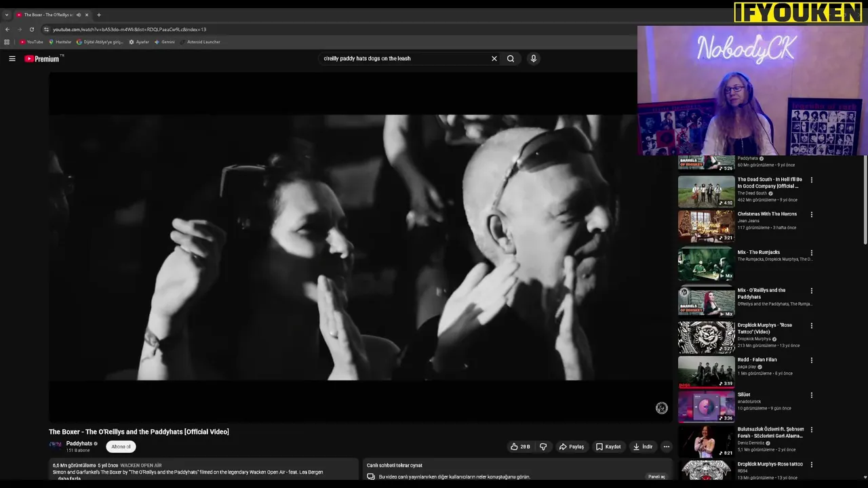Click the sidebar vertical scrollbar
The image size is (868, 488).
pyautogui.click(x=865, y=200)
